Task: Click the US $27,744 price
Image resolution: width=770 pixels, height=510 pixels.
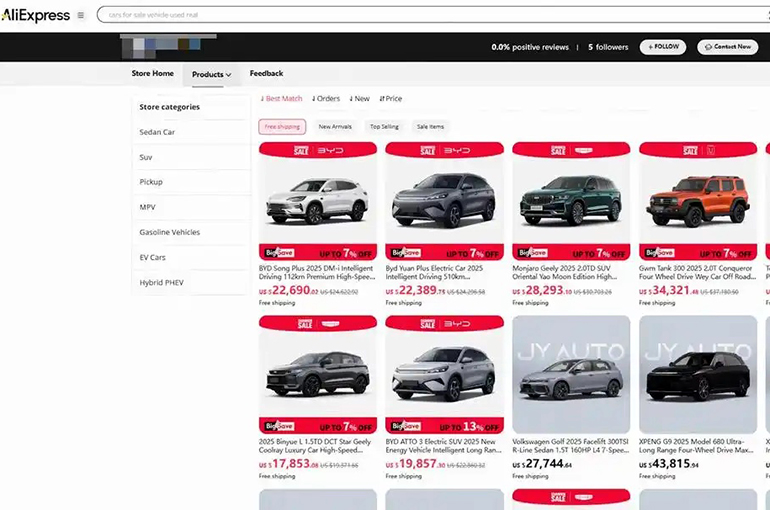Action: (x=542, y=464)
